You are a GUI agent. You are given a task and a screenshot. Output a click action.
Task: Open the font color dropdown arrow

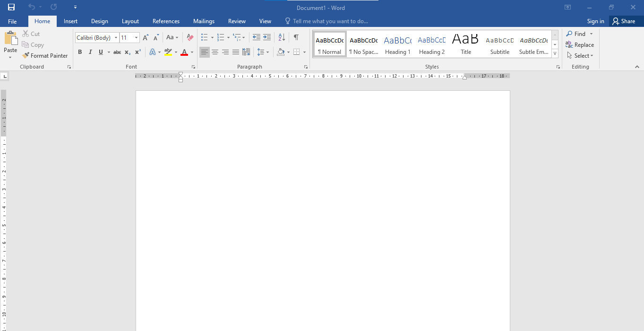tap(192, 52)
